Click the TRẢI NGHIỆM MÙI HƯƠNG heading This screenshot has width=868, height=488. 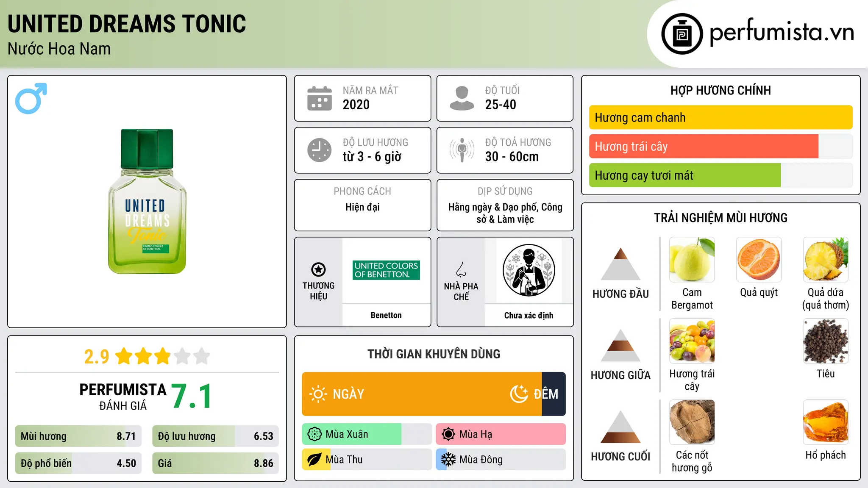click(721, 218)
